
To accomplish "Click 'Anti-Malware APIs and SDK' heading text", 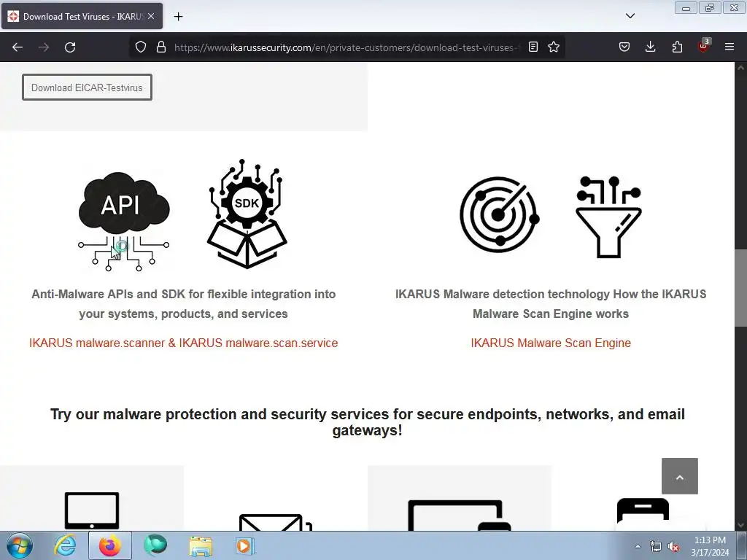I will pyautogui.click(x=183, y=304).
